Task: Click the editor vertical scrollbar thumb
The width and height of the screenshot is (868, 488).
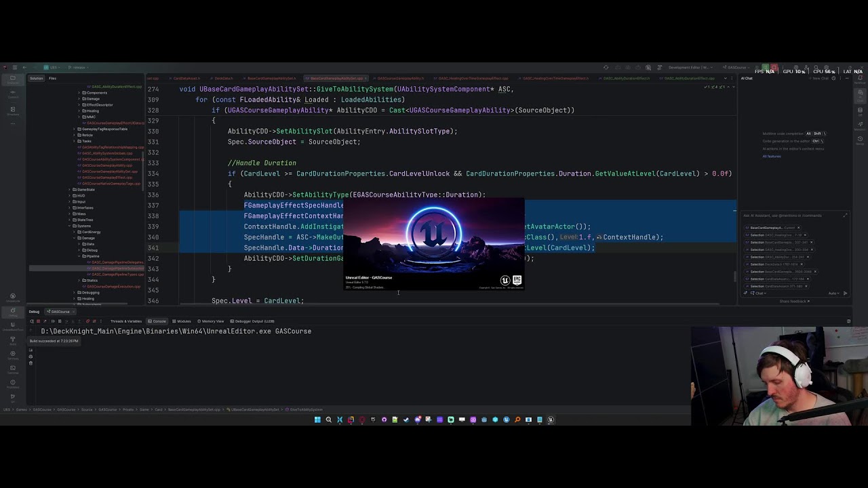Action: click(x=735, y=276)
